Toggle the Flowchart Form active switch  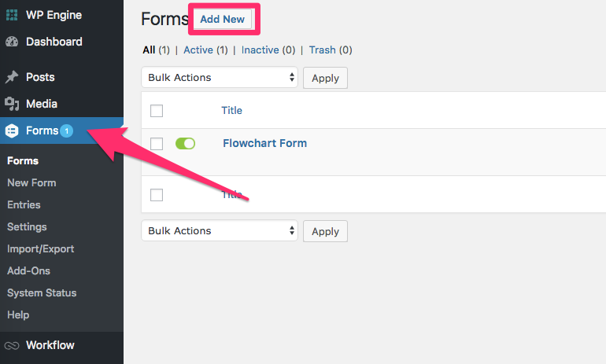(185, 143)
